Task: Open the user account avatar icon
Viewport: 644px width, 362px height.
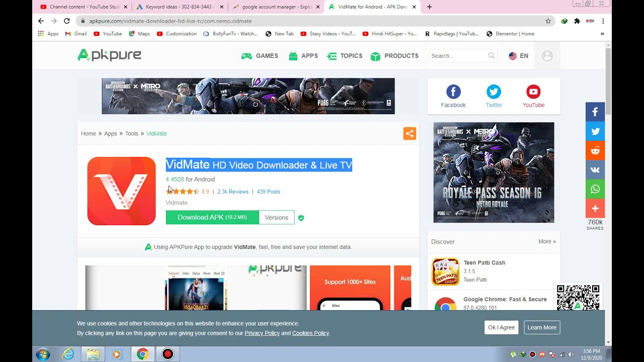Action: click(547, 56)
